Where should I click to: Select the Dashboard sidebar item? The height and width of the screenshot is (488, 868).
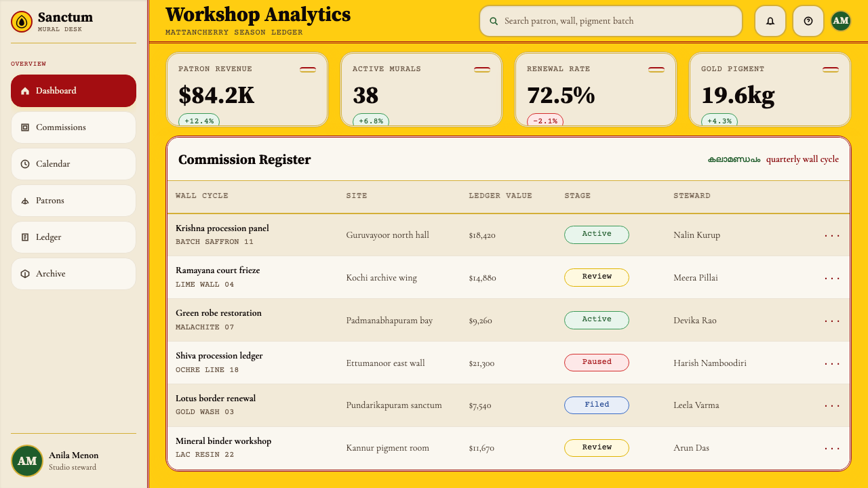[x=73, y=91]
